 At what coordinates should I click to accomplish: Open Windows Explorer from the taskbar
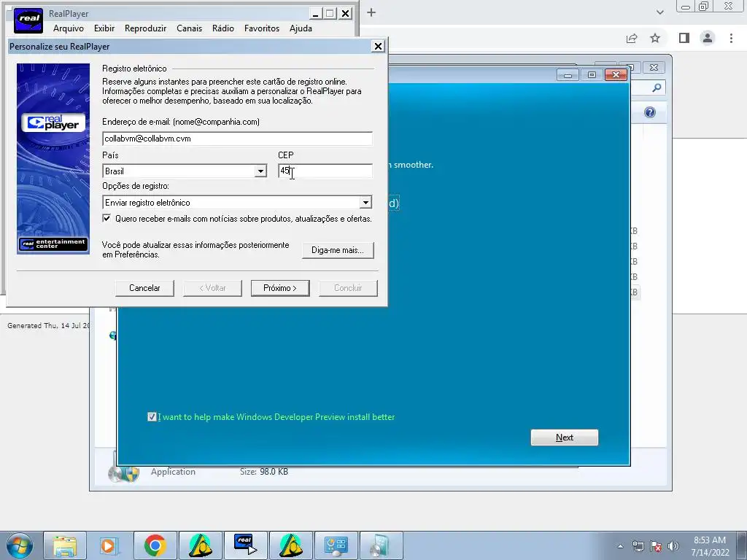click(65, 545)
